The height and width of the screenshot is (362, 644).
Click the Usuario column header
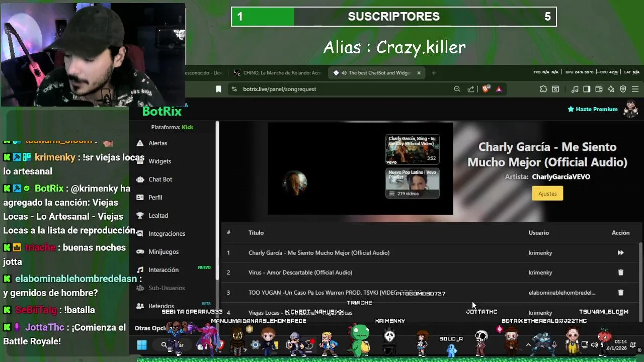point(539,233)
